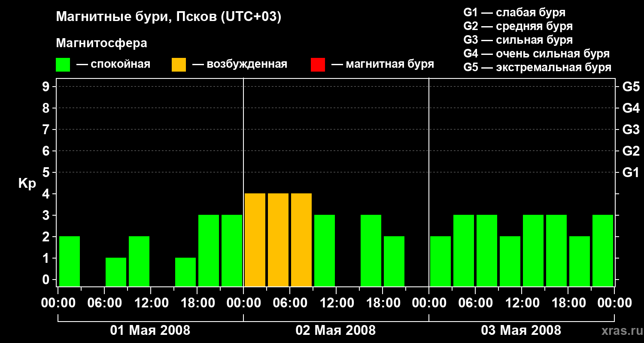Click the orange bar covering 06:00–09:00 on 02 Мая
The width and height of the screenshot is (644, 343).
(x=301, y=240)
